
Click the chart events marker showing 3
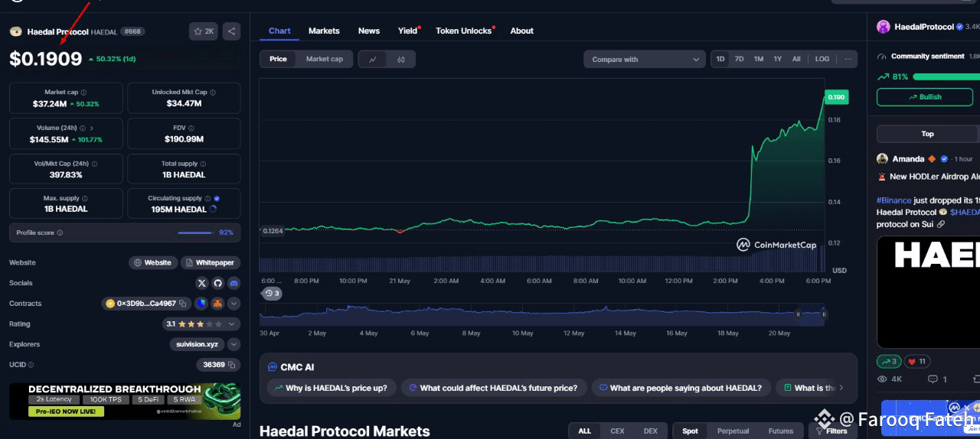pyautogui.click(x=273, y=293)
